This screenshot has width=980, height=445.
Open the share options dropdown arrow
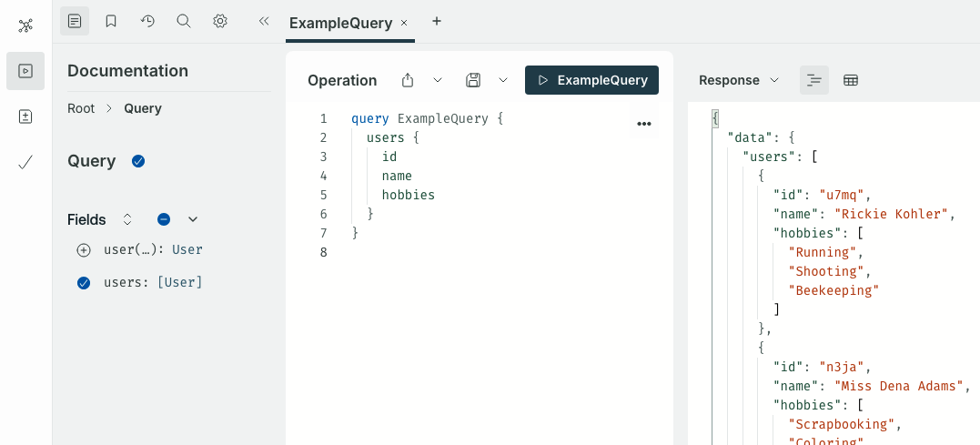pyautogui.click(x=438, y=80)
